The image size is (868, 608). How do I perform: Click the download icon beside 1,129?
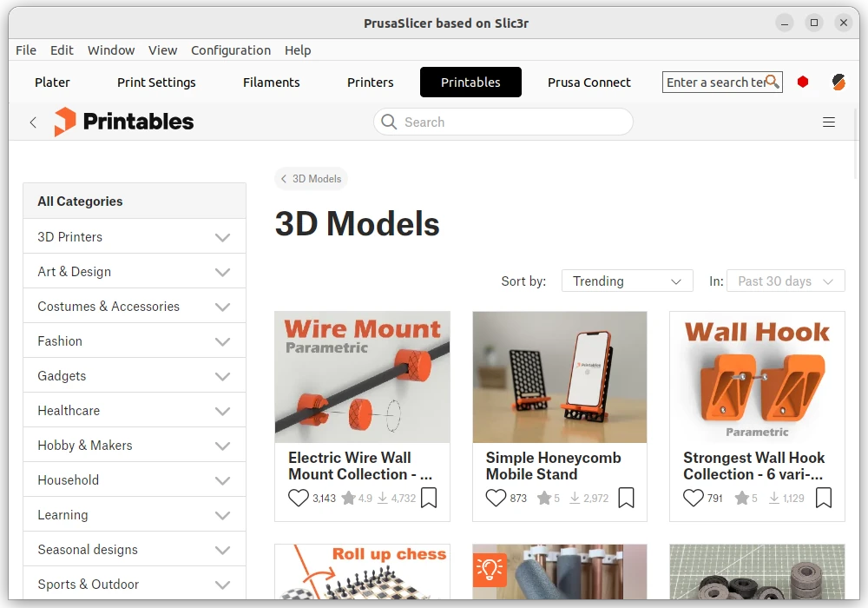[774, 498]
